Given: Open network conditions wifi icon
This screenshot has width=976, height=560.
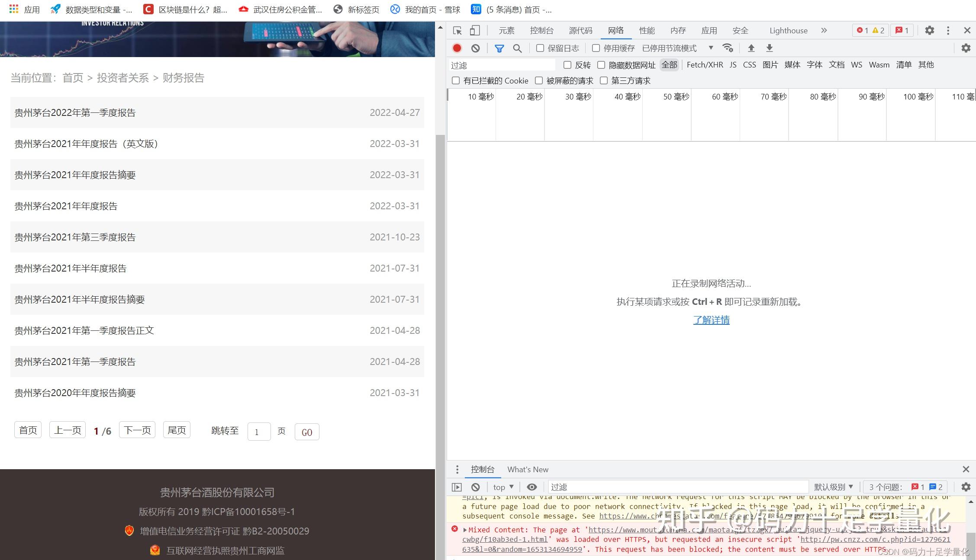Looking at the screenshot, I should 728,48.
